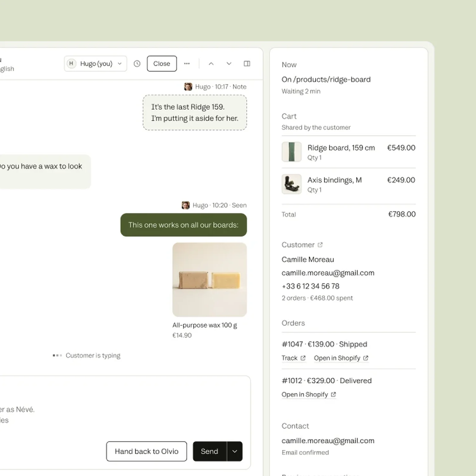Viewport: 476px width, 476px height.
Task: Click the customer email camille.moreau@gmail.com under Customer
Action: (328, 273)
